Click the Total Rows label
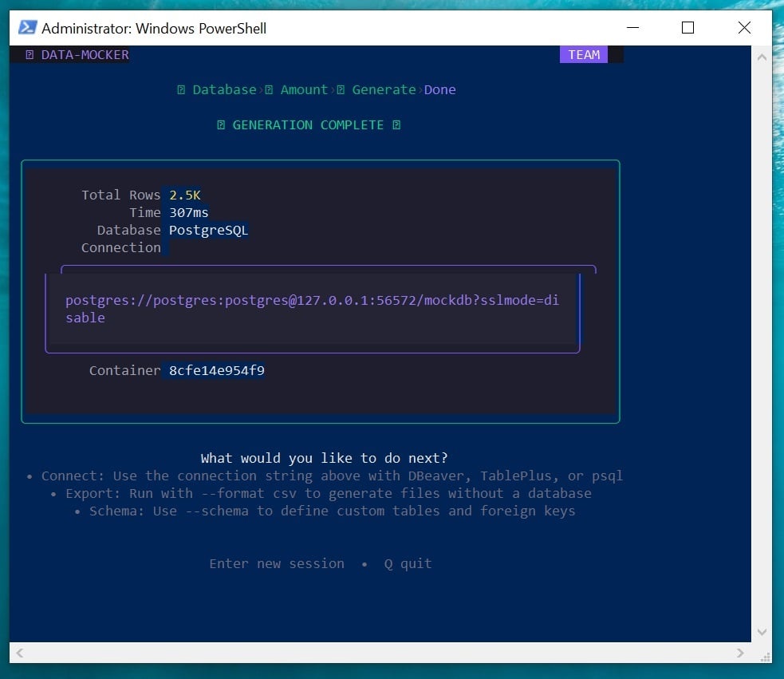The image size is (784, 679). tap(121, 195)
